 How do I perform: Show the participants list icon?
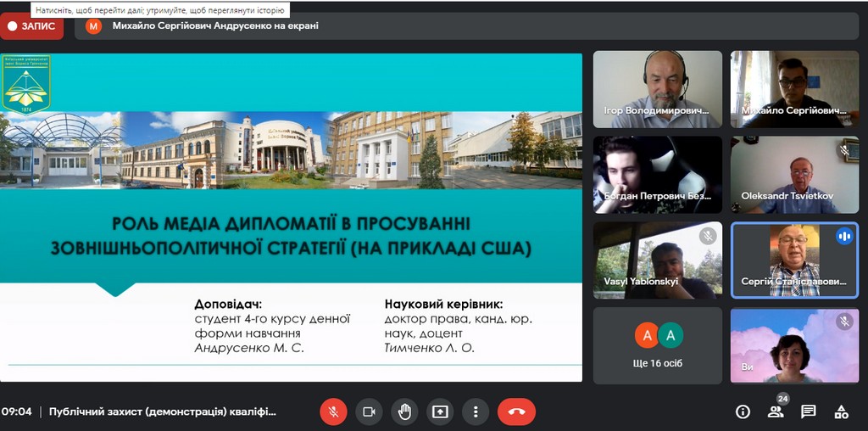click(776, 411)
